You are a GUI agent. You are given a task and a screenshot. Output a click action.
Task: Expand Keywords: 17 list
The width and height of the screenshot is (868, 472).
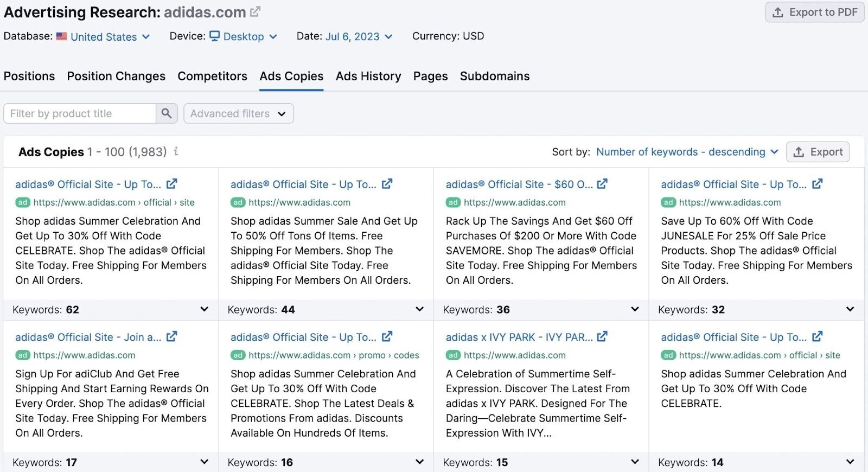204,462
